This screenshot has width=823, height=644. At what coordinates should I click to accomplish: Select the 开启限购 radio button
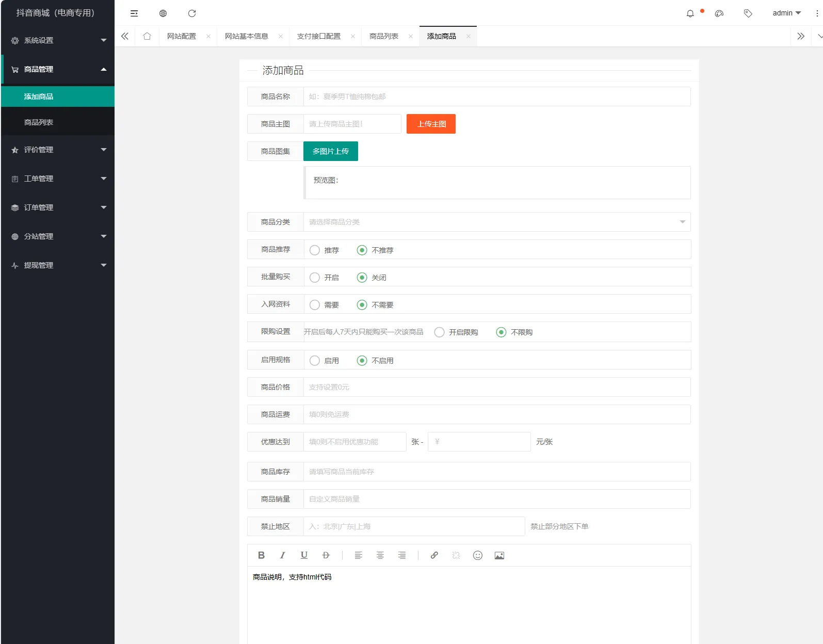439,332
